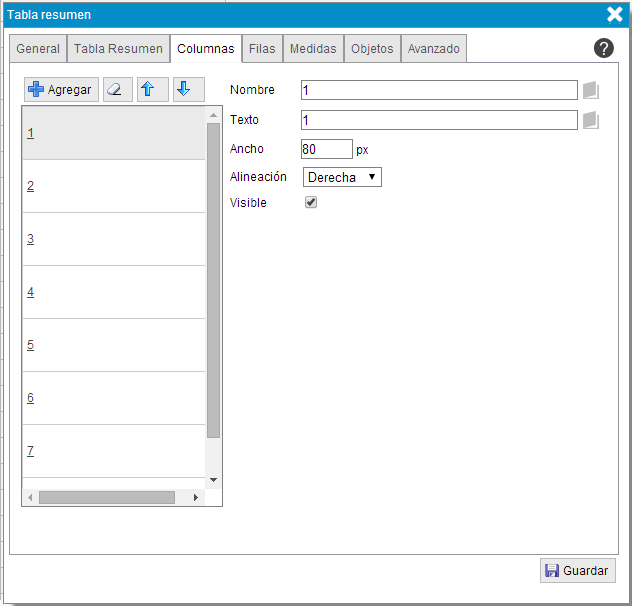Viewport: 632px width, 606px height.
Task: Switch to the Filas tab
Action: click(262, 49)
